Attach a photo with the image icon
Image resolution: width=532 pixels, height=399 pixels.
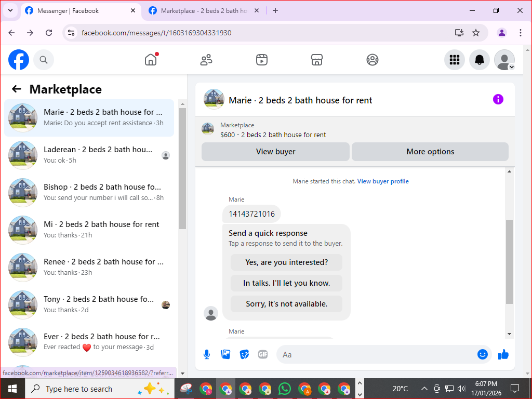click(225, 354)
